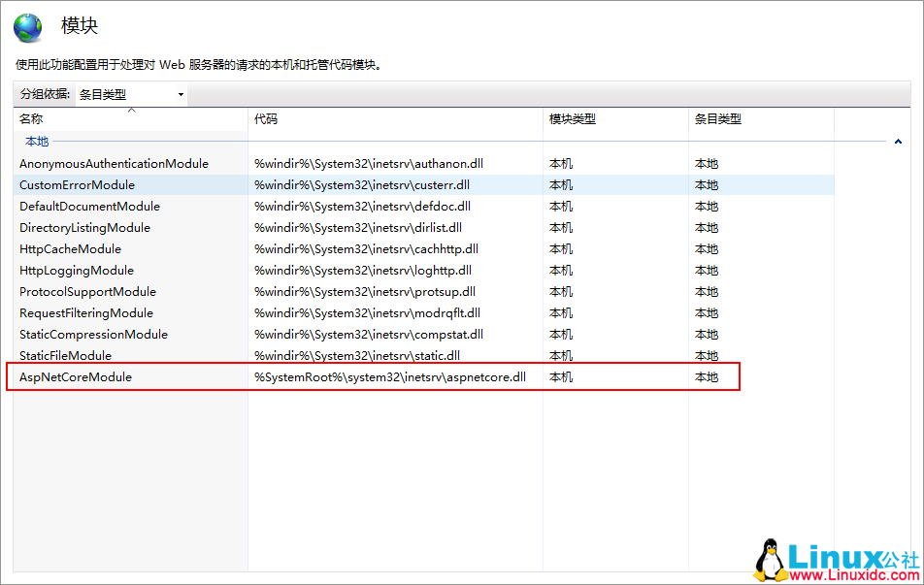The image size is (924, 585).
Task: Select the AnonymousAuthenticationModule entry
Action: (x=113, y=163)
